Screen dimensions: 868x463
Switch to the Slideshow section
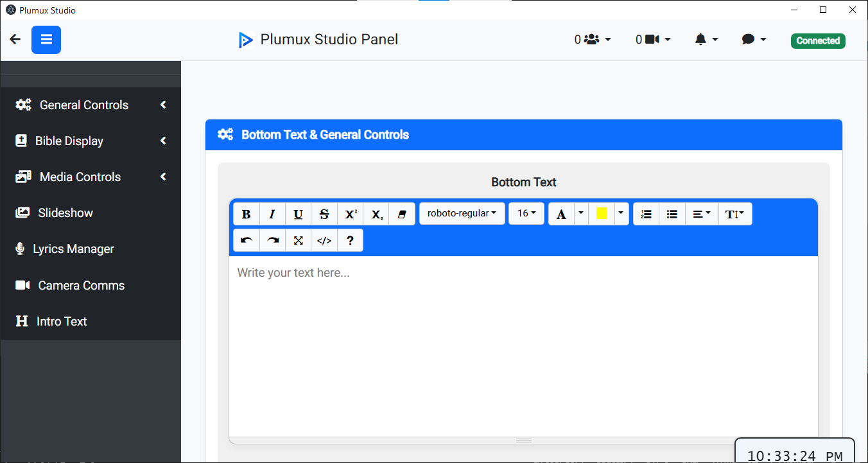coord(64,213)
